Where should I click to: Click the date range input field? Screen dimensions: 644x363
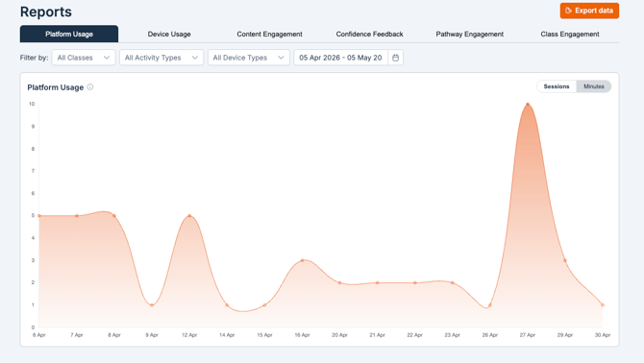341,58
